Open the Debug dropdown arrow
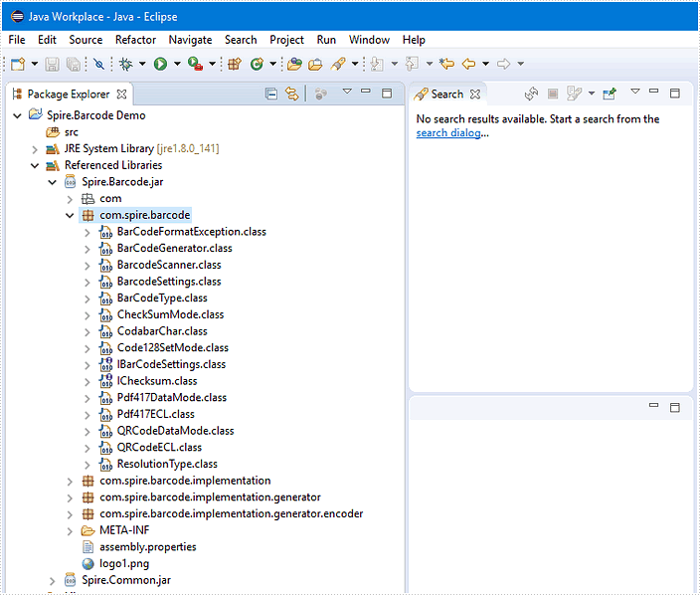The image size is (700, 595). pos(142,64)
